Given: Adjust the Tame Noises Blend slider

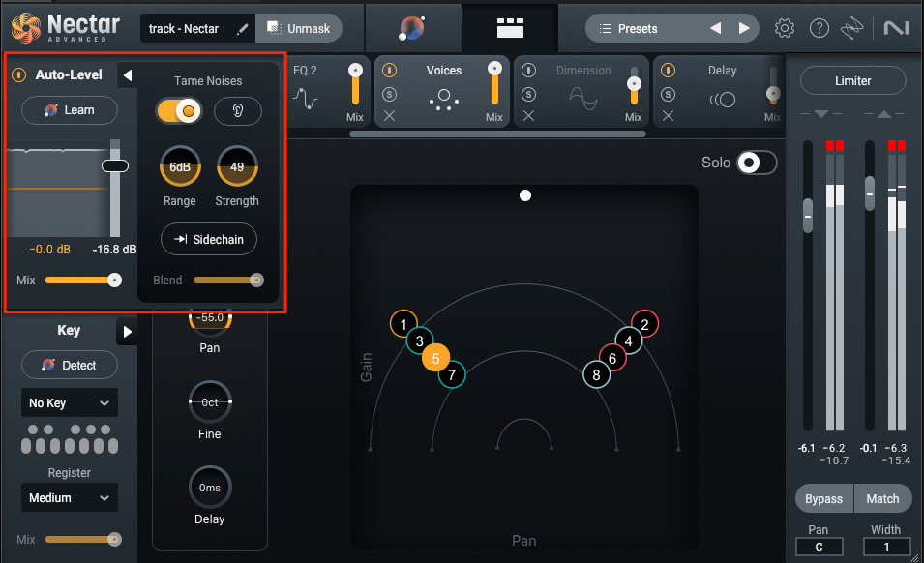Looking at the screenshot, I should pyautogui.click(x=228, y=281).
